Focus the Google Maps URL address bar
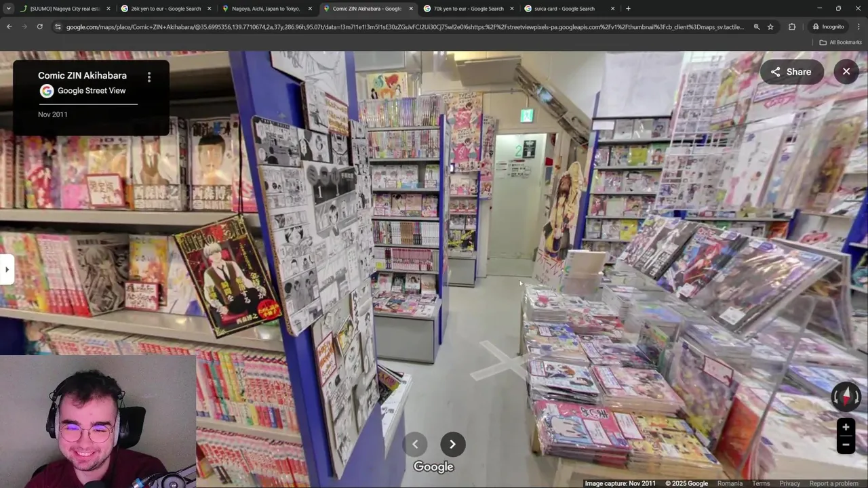This screenshot has width=868, height=488. 405,27
